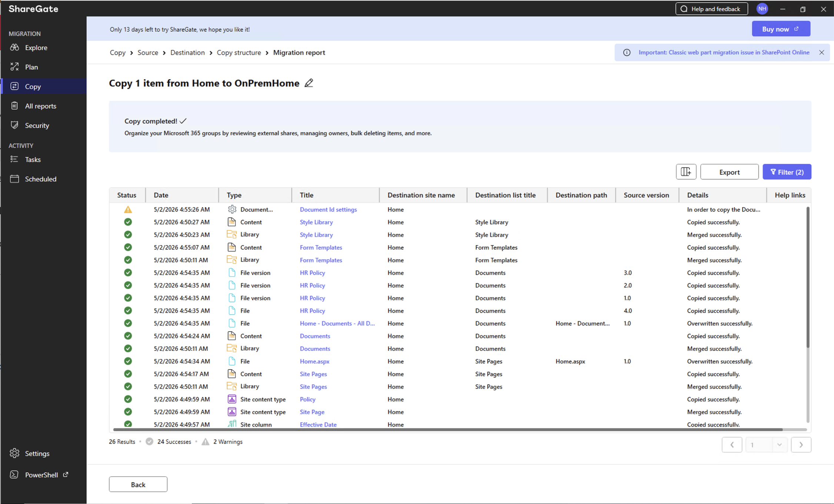Click the vertical scrollbar of the report table
834x504 pixels.
pyautogui.click(x=808, y=278)
